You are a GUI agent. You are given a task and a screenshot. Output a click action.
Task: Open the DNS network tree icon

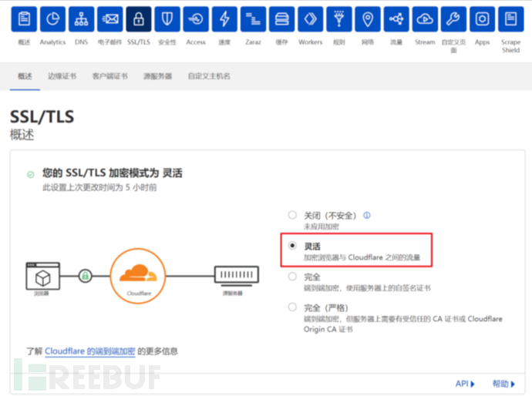pos(82,19)
